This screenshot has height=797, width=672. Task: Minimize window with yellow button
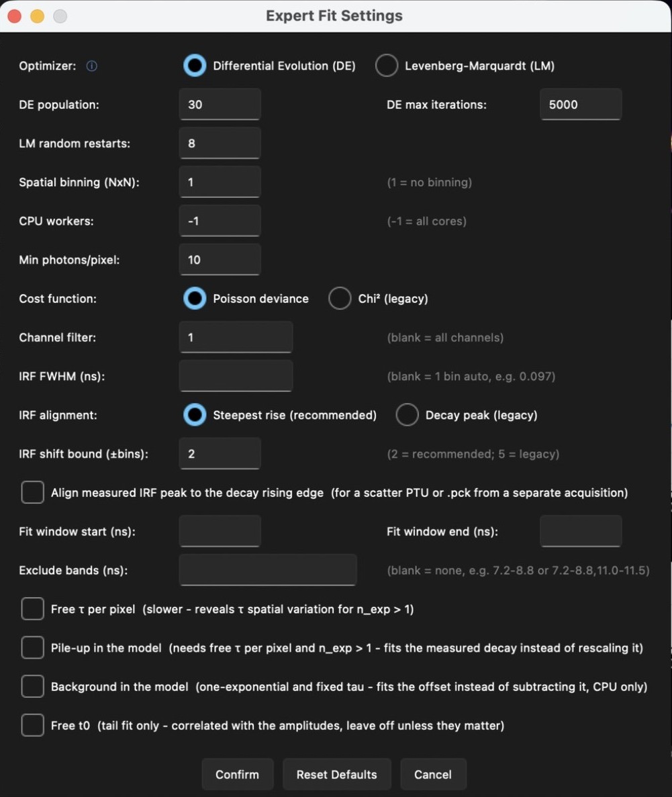[38, 16]
